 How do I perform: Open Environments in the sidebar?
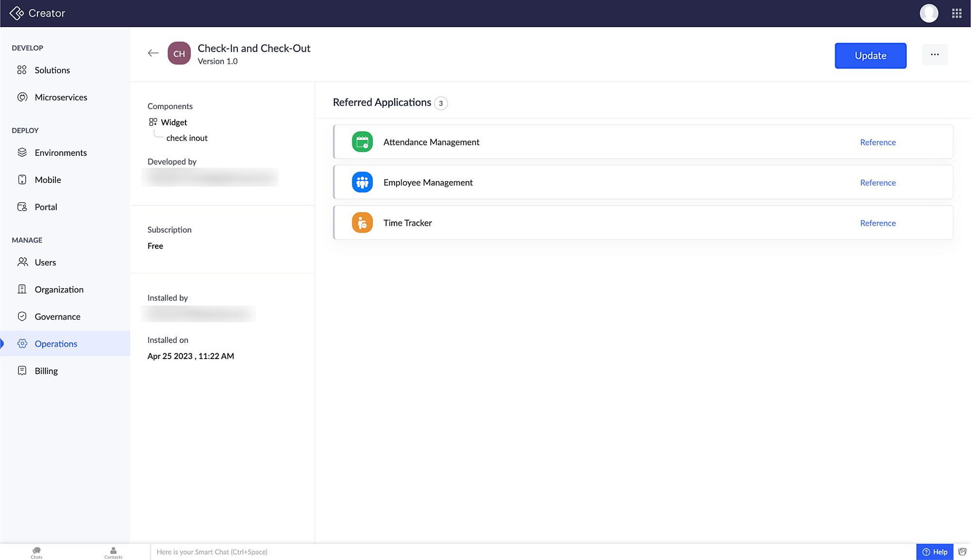pyautogui.click(x=61, y=153)
